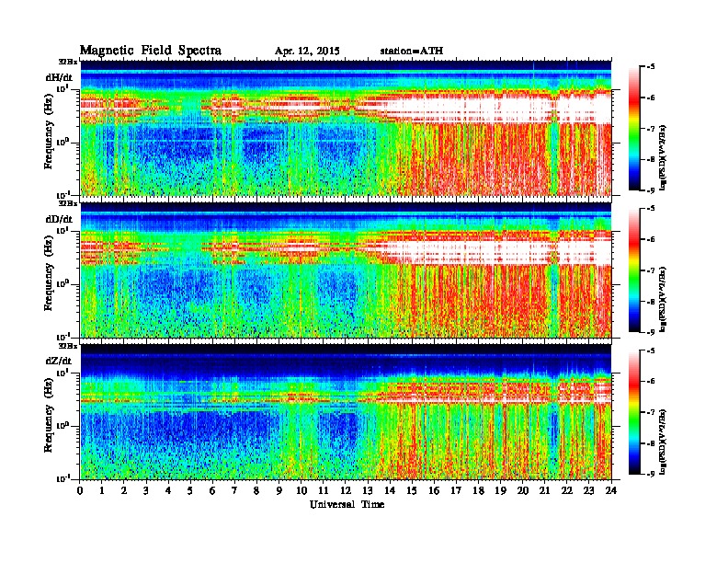Click the "-9" value on dH/dt color bar
Image resolution: width=728 pixels, height=563 pixels.
click(651, 190)
